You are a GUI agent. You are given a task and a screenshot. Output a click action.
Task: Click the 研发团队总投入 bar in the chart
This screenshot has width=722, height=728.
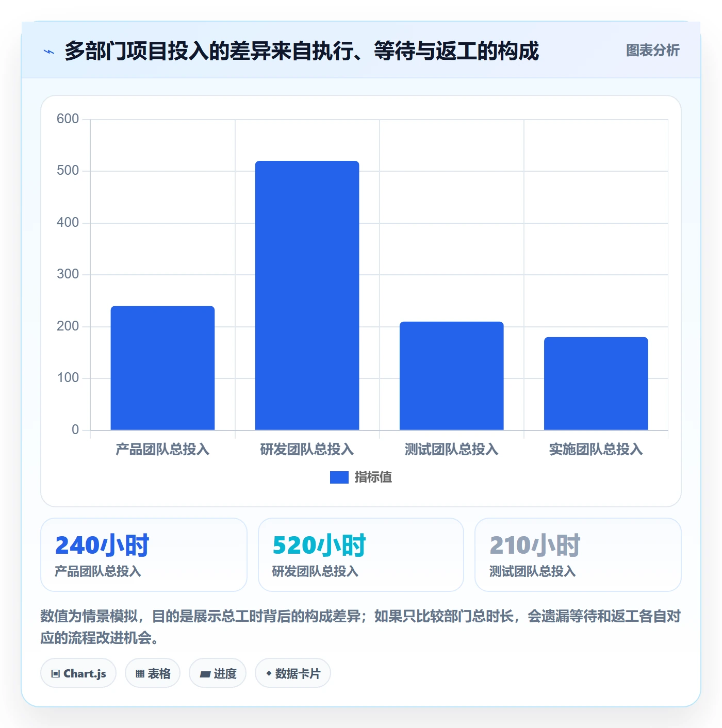point(307,295)
